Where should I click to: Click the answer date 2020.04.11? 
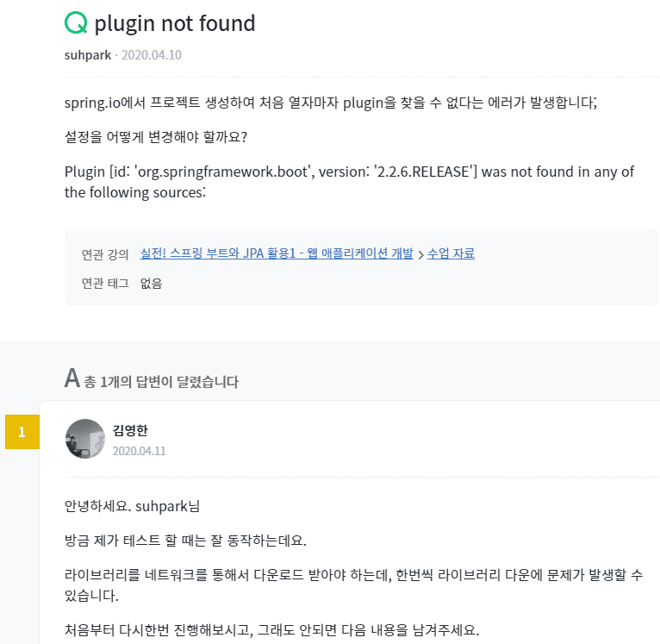point(139,451)
